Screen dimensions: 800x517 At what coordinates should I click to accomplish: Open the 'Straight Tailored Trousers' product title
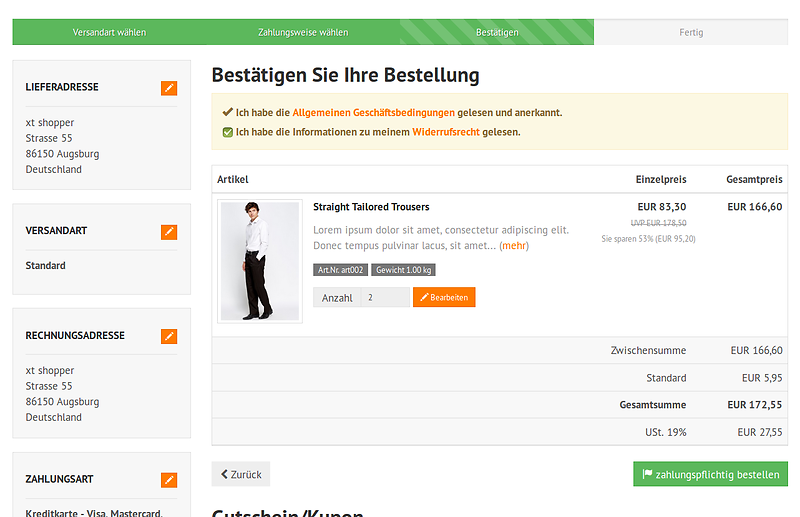click(x=371, y=207)
